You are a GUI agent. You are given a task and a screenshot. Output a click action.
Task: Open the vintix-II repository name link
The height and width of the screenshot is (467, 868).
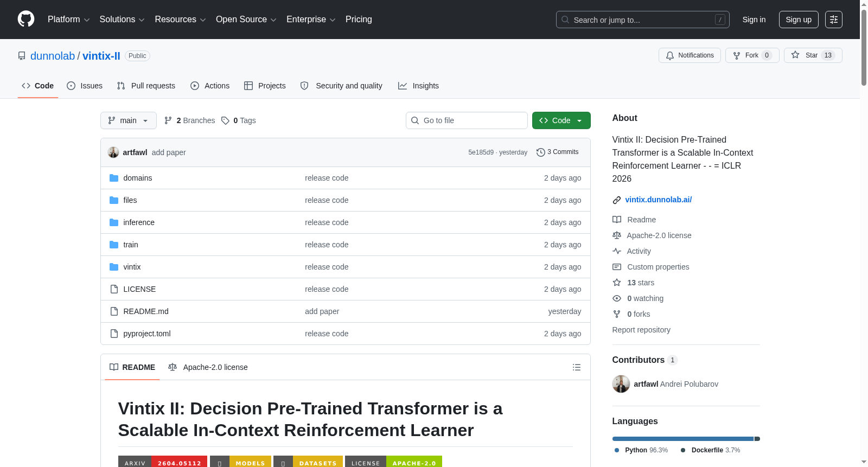point(101,56)
